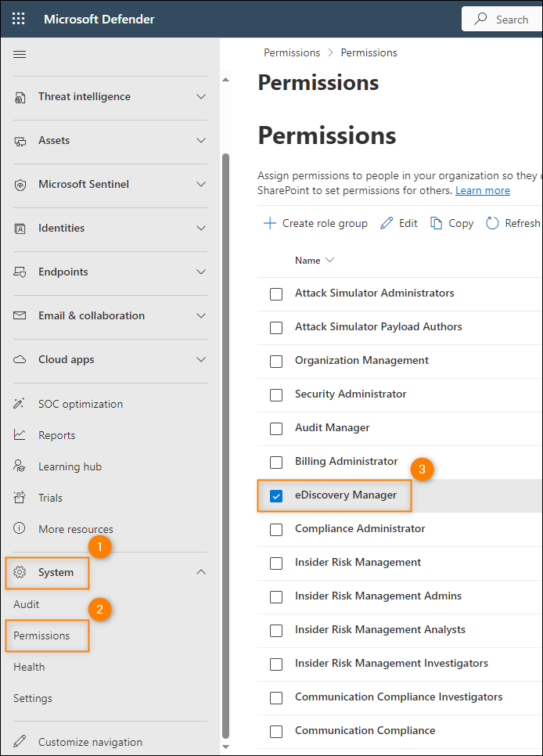Click the SOC optimization wand icon

pos(20,404)
